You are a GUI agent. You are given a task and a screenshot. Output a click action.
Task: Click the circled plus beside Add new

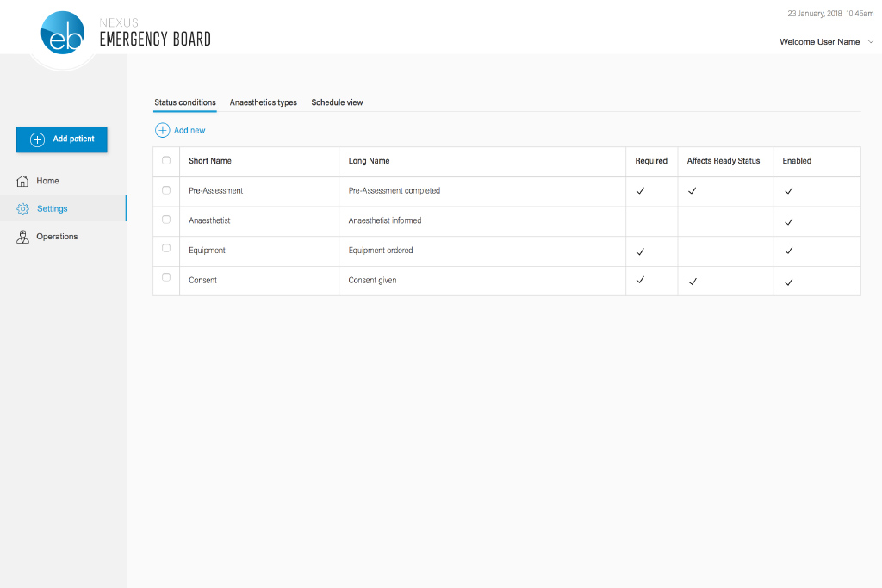click(x=162, y=130)
